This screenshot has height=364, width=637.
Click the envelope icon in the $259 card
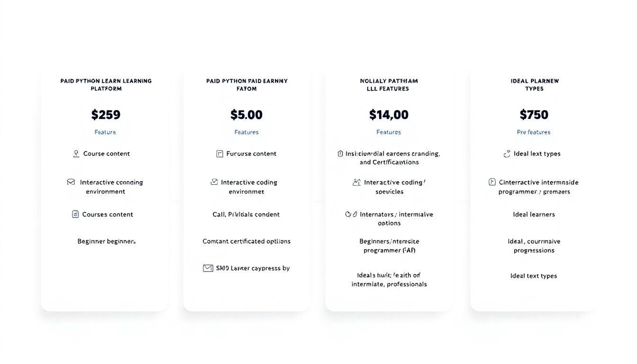point(71,182)
